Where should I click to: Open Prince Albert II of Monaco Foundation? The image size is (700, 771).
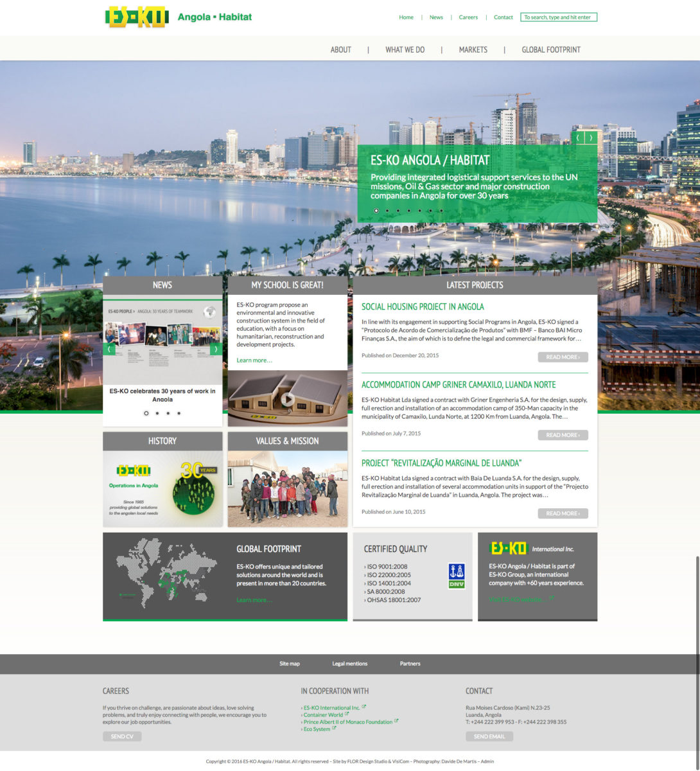click(347, 722)
